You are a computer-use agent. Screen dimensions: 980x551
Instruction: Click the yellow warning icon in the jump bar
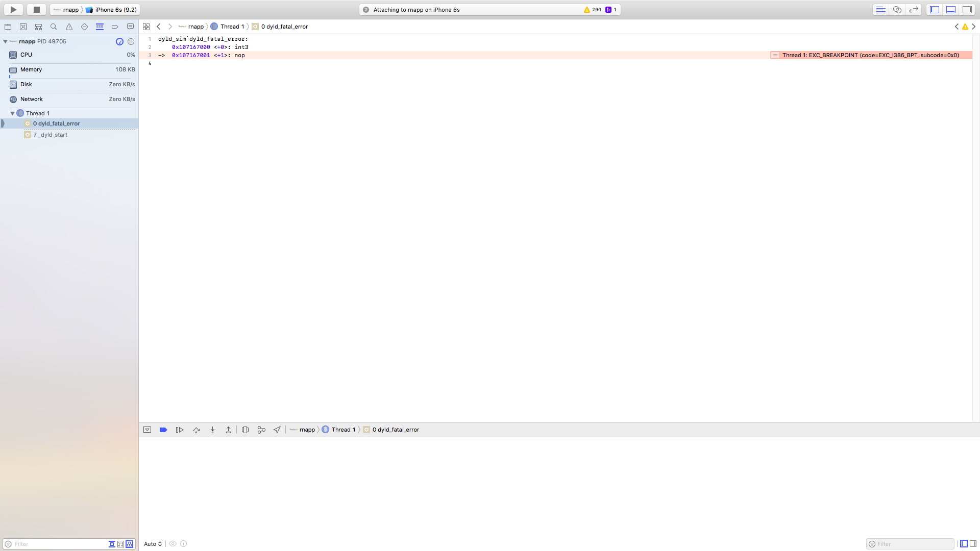tap(965, 27)
